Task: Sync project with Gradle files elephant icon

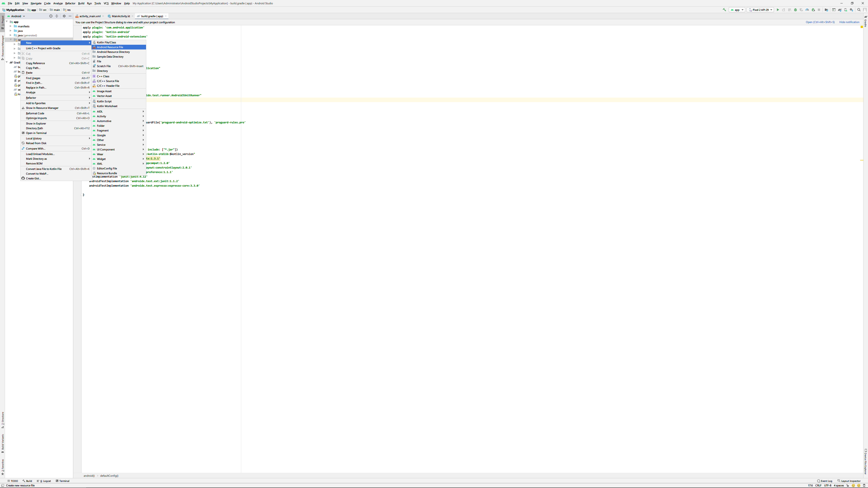Action: pyautogui.click(x=839, y=10)
